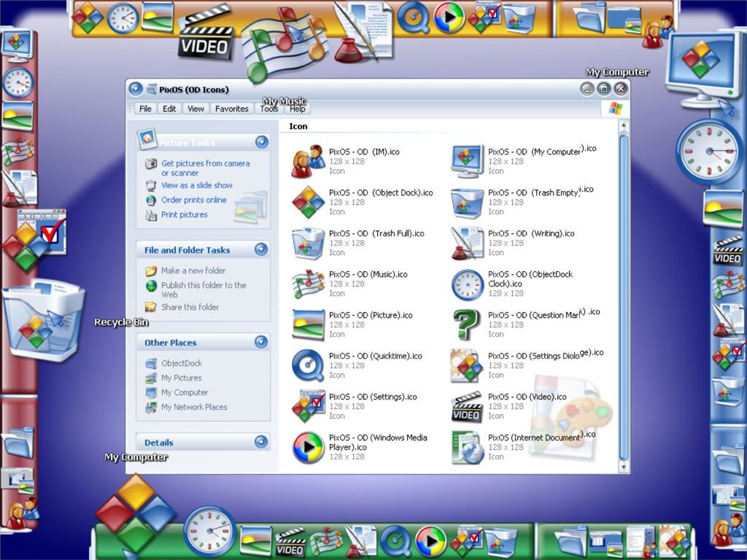Click the Icon group header text
This screenshot has width=747, height=560.
tap(298, 126)
